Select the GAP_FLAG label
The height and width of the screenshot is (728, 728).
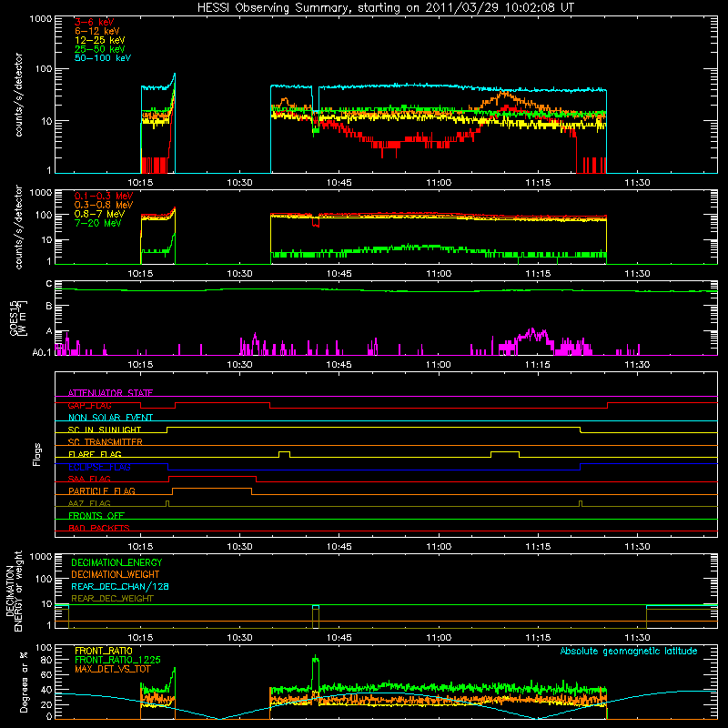(x=89, y=405)
